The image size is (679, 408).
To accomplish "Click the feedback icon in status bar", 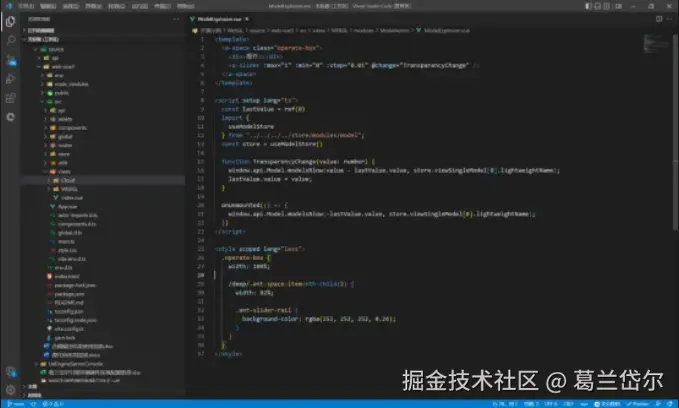I will click(x=658, y=404).
